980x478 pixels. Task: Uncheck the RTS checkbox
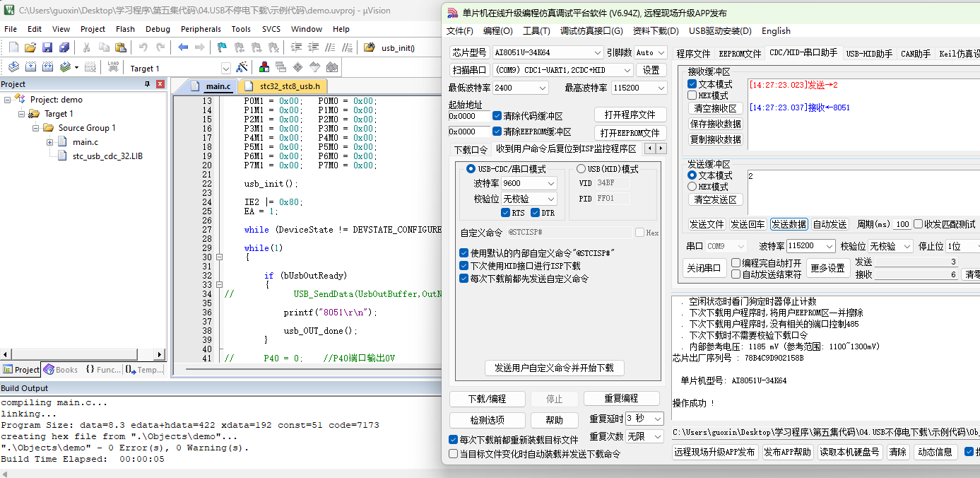click(505, 213)
